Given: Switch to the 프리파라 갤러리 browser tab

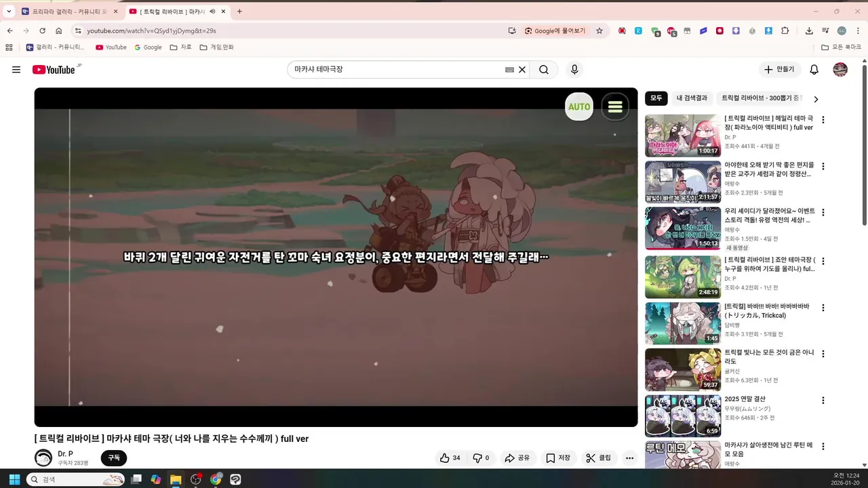Looking at the screenshot, I should tap(70, 12).
